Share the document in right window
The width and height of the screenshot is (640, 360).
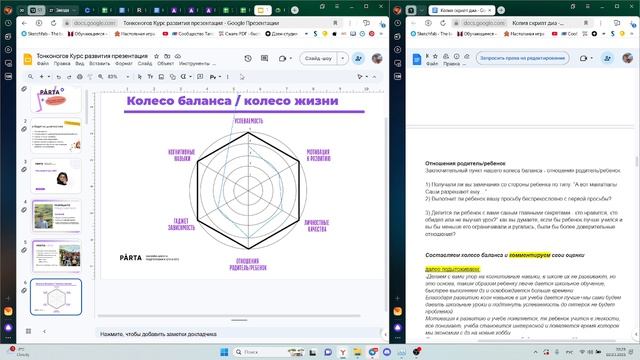click(607, 58)
